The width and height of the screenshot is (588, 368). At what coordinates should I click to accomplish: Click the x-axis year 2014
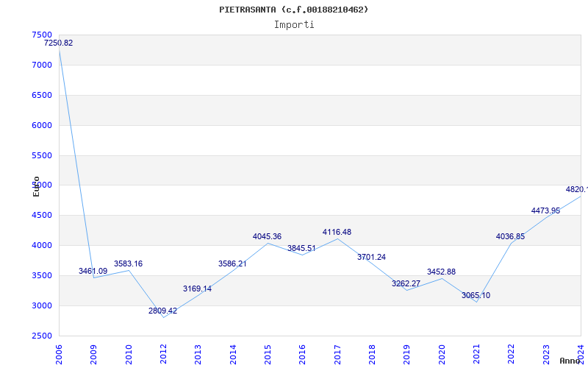233,355
